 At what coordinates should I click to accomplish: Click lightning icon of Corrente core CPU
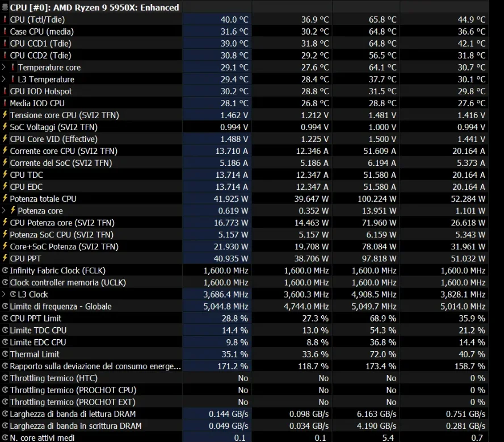(5, 151)
